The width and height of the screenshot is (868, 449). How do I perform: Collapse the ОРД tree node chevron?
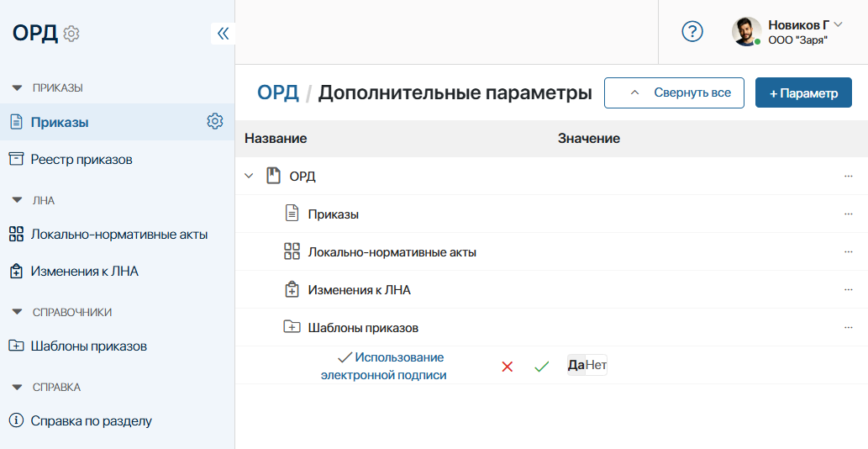(249, 177)
